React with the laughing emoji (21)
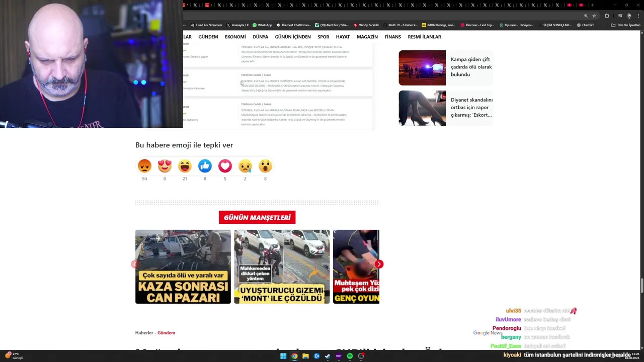644x362 pixels. (x=185, y=166)
